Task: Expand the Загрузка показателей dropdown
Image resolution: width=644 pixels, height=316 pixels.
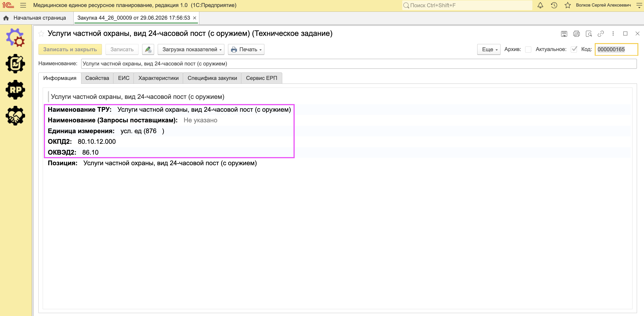Action: [x=191, y=49]
